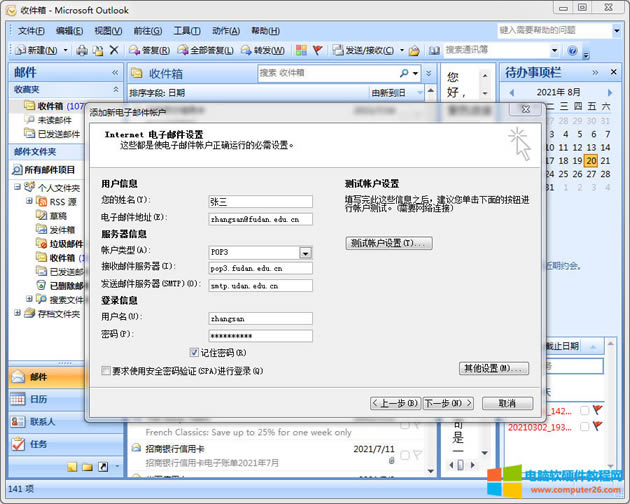
Task: Click next month arrow in calendar
Action: 610,92
